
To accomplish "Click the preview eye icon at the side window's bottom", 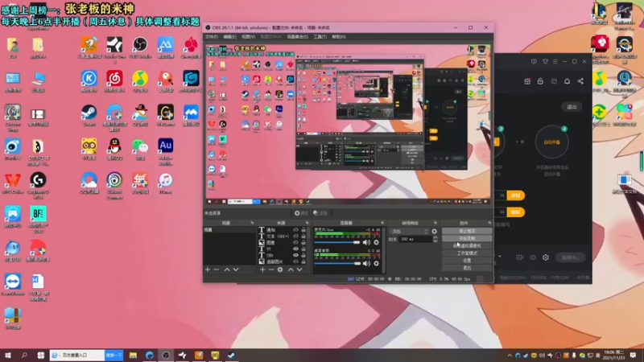I will [533, 257].
